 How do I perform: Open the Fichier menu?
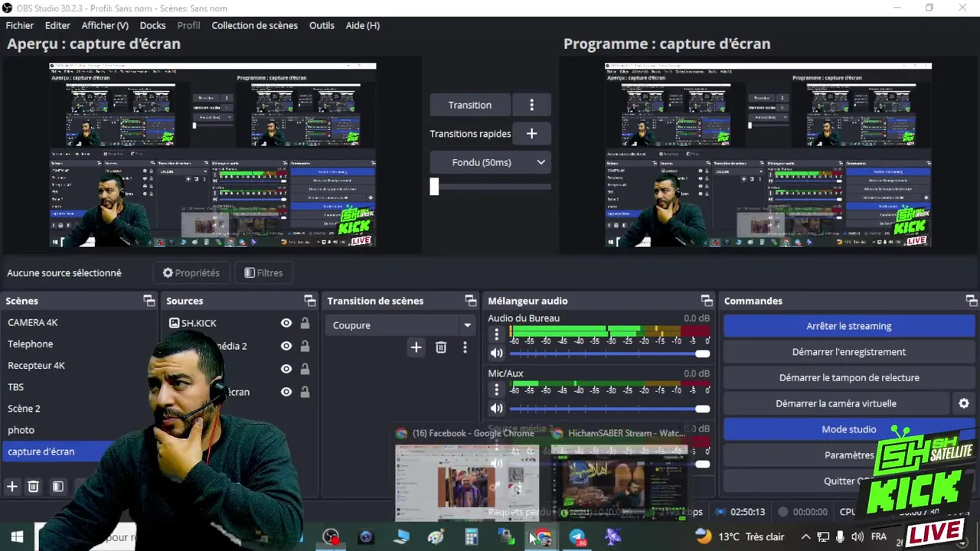20,25
